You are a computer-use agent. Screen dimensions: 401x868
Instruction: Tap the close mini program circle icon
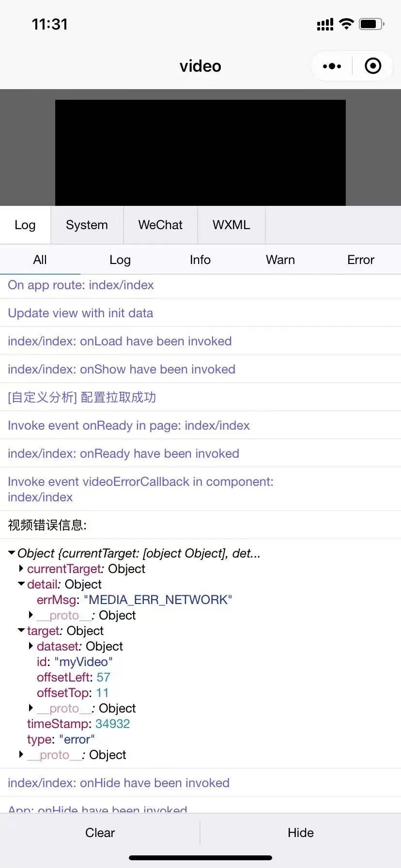373,66
